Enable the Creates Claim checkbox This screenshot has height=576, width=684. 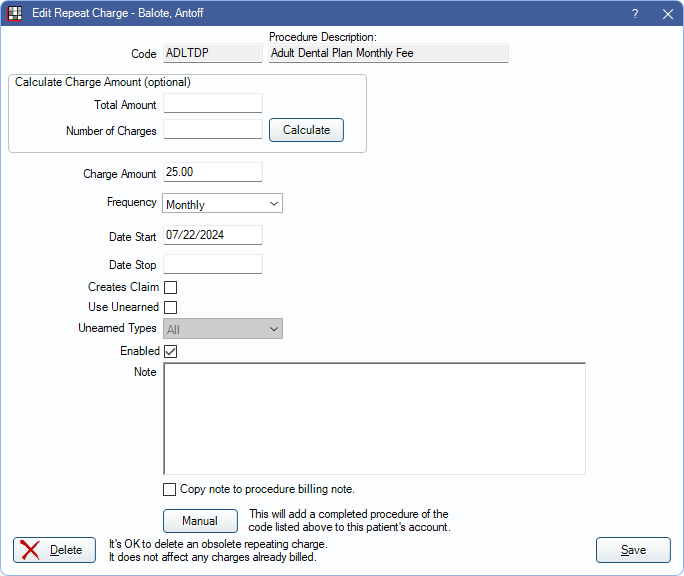(x=170, y=288)
